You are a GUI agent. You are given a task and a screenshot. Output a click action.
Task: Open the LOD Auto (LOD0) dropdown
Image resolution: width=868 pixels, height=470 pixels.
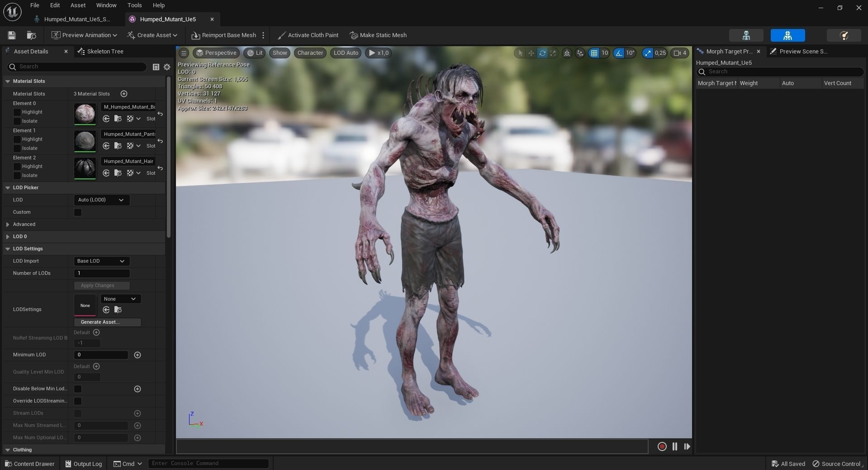[x=102, y=200]
